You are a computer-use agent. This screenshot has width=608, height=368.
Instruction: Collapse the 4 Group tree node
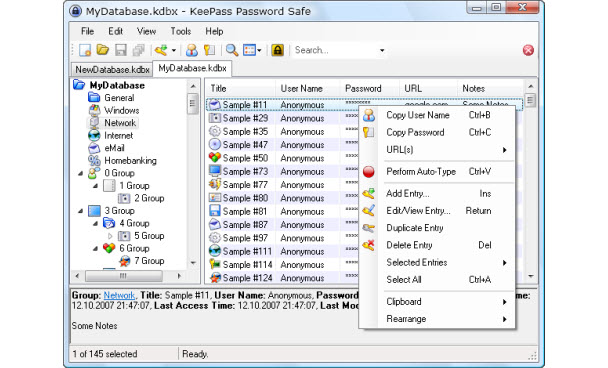point(95,223)
